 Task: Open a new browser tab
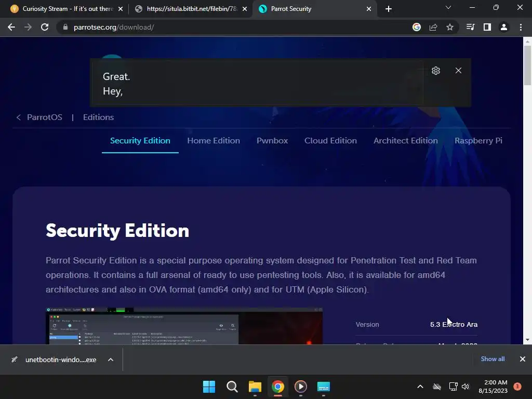click(x=389, y=9)
